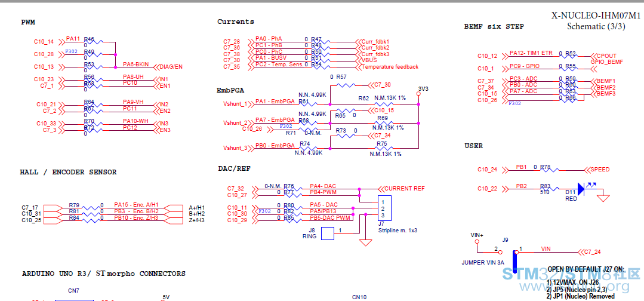The height and width of the screenshot is (301, 644).
Task: Select the SPEED port label
Action: (x=600, y=170)
